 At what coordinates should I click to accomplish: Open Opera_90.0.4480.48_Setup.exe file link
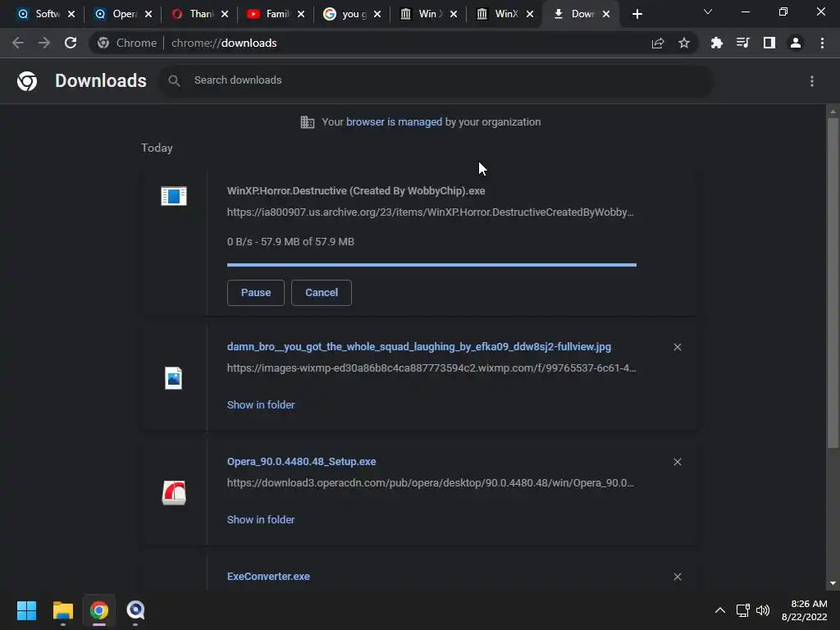[301, 461]
